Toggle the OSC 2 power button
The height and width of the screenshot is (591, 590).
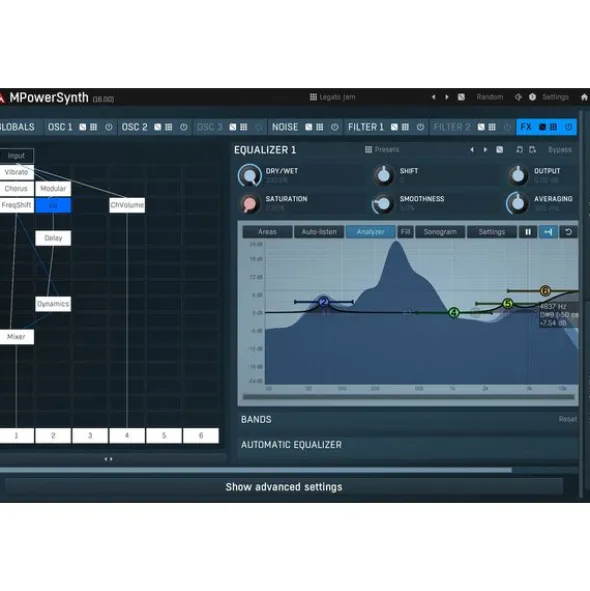[x=184, y=127]
